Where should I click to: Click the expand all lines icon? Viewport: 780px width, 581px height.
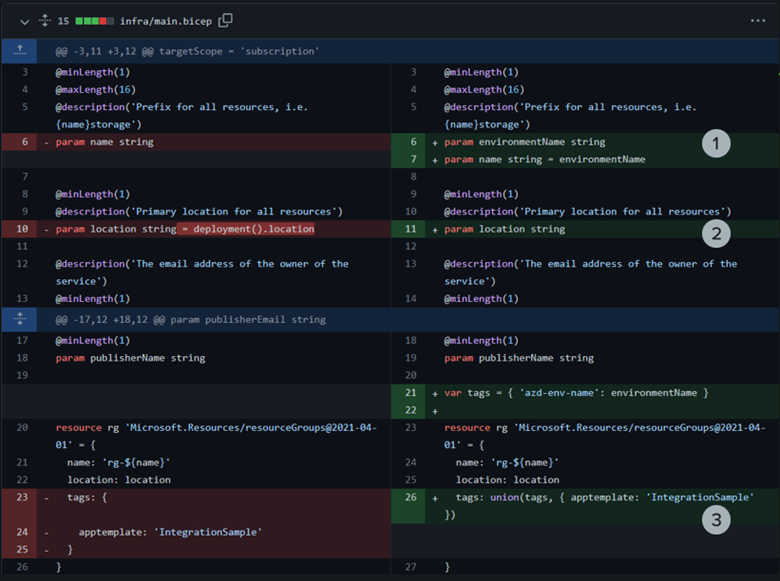point(44,20)
